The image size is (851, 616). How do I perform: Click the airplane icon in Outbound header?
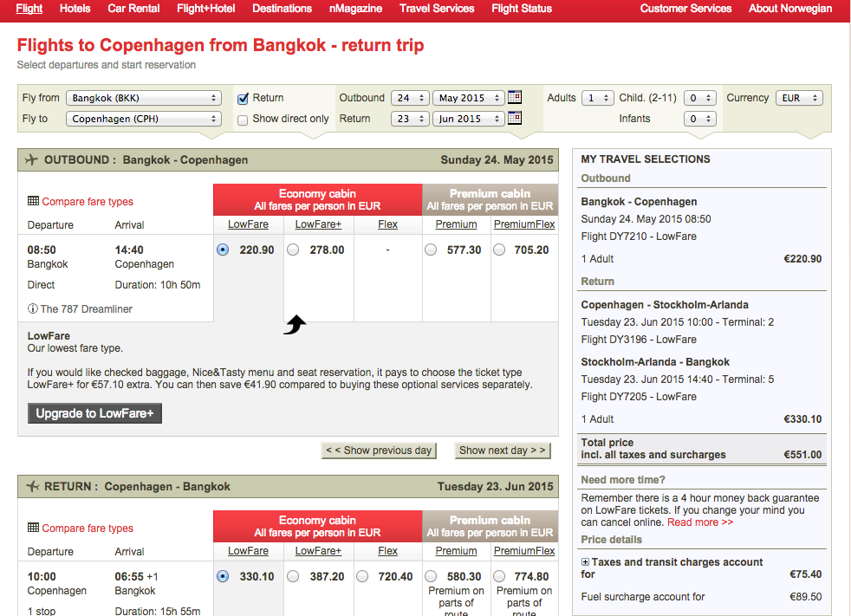[31, 159]
